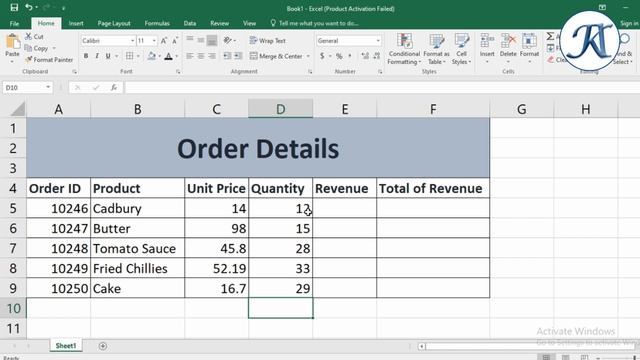Toggle Wrap Text
Image resolution: width=640 pixels, height=360 pixels.
click(268, 40)
